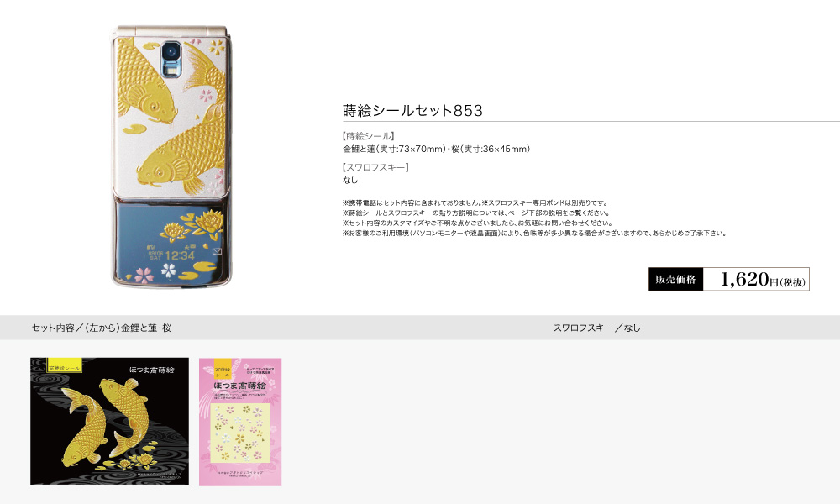Image resolution: width=840 pixels, height=504 pixels.
Task: Click the pink sakura flower on phone bottom
Action: (144, 276)
